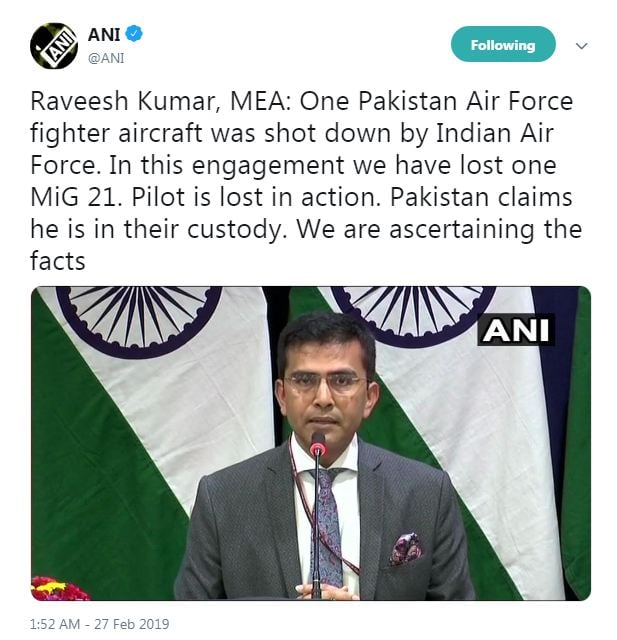Open the tweet timestamp 1:52 AM link
Image resolution: width=617 pixels, height=640 pixels.
[55, 624]
